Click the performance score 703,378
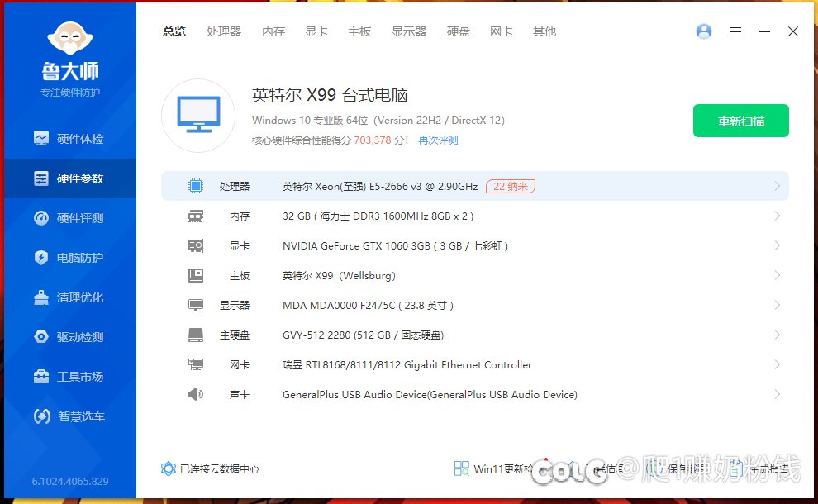818x504 pixels. [373, 140]
